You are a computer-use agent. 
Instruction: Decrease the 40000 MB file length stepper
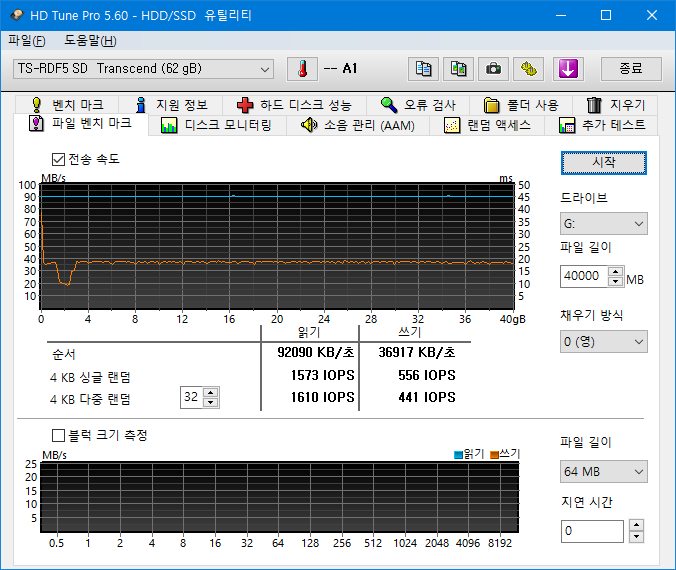616,282
